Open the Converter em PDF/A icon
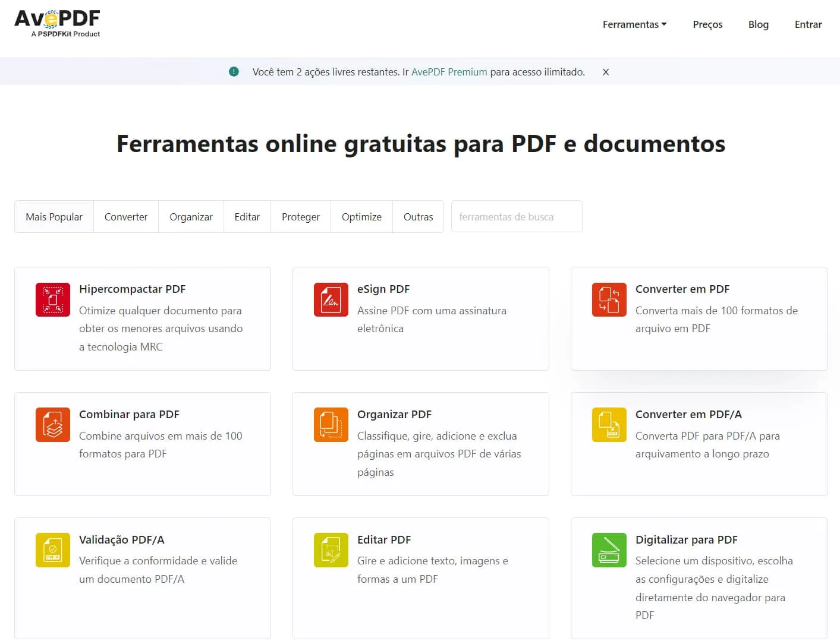Screen dimensions: 840x641 (x=609, y=425)
